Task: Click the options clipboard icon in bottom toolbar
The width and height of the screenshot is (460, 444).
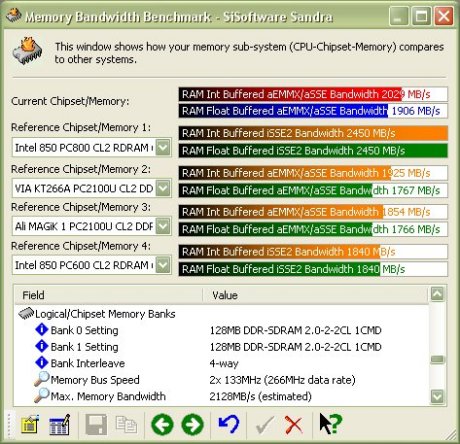Action: tap(30, 424)
